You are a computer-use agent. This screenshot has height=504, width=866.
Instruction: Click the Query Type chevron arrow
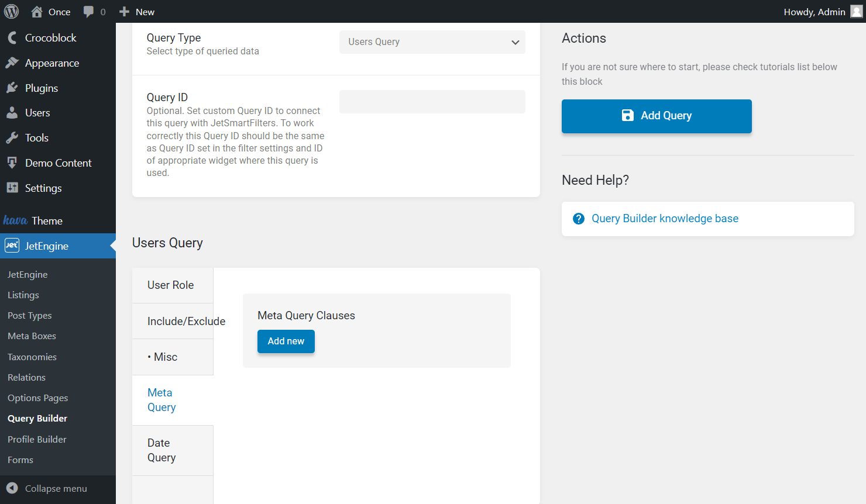tap(516, 42)
